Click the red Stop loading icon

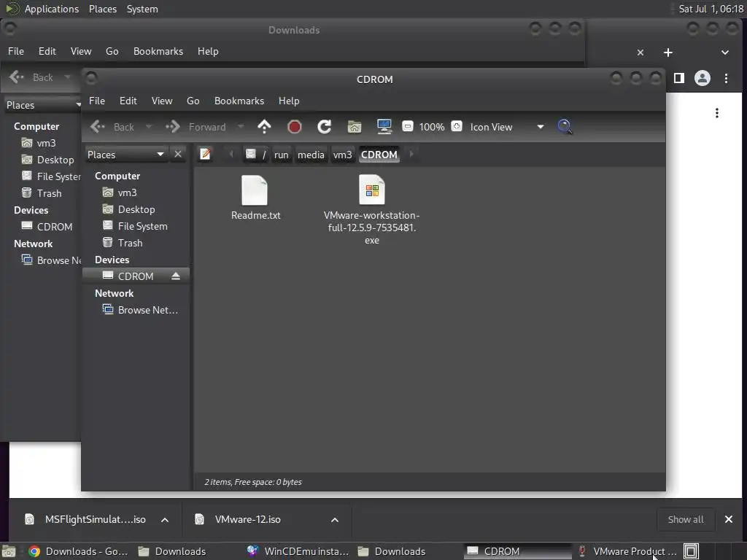pyautogui.click(x=295, y=127)
